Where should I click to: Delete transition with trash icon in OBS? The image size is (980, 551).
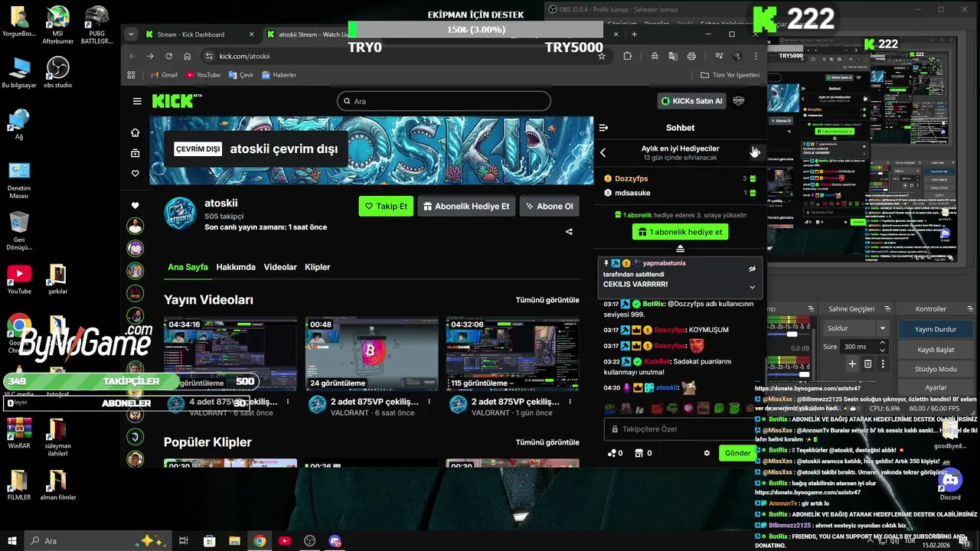click(x=867, y=364)
